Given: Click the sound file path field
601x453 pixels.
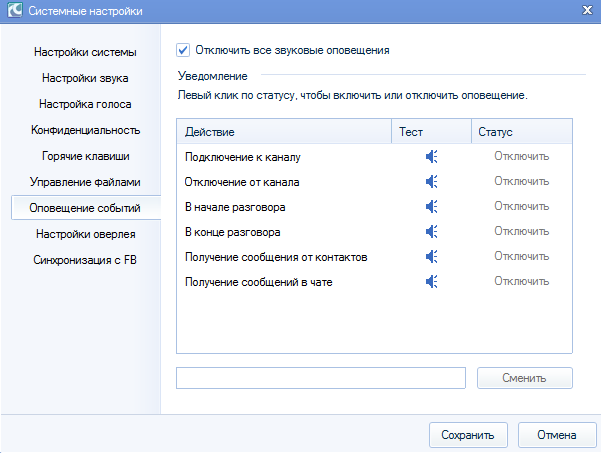Looking at the screenshot, I should [x=321, y=378].
